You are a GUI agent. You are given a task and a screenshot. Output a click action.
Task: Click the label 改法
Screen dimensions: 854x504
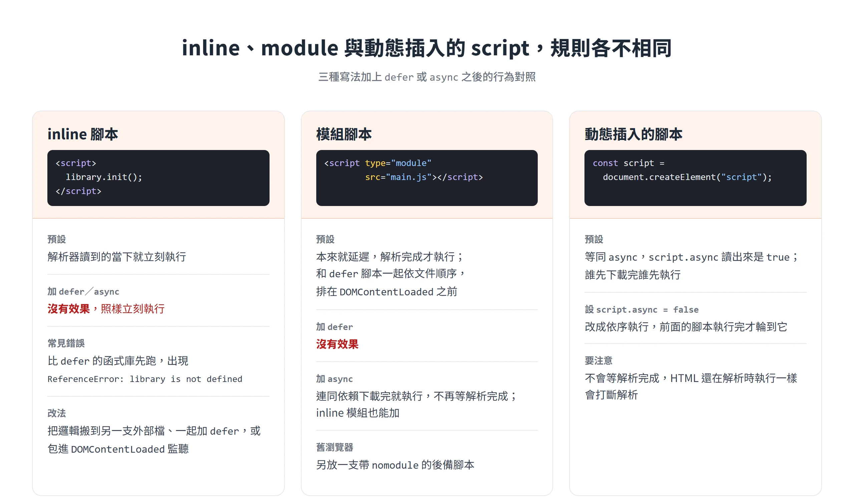(x=56, y=413)
